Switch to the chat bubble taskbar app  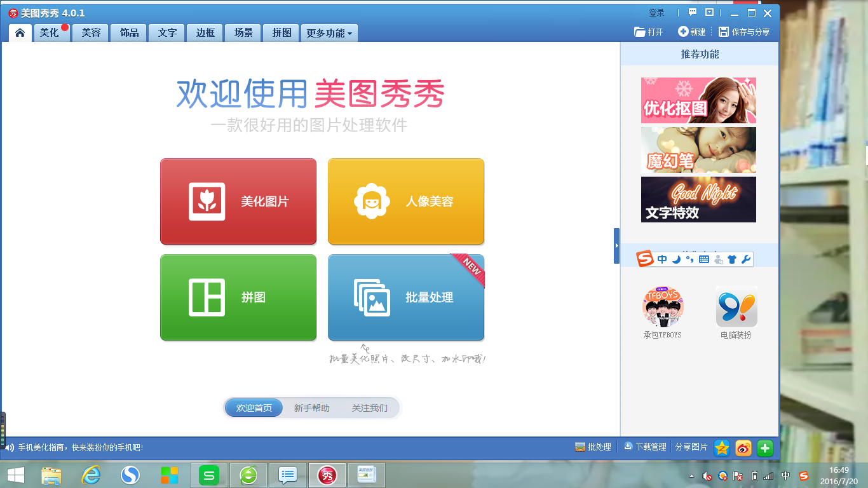(288, 475)
